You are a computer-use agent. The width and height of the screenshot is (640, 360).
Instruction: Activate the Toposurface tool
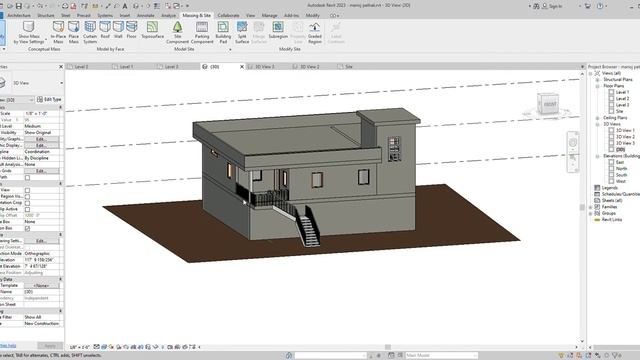pos(152,30)
